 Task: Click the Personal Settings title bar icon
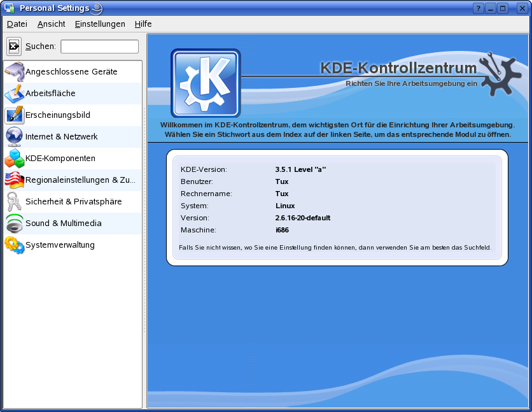9,8
